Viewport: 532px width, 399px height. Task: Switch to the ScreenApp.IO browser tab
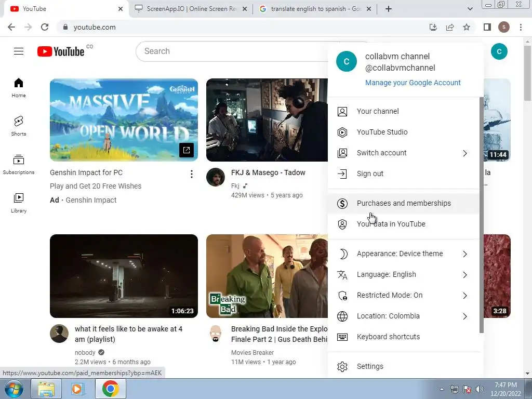[191, 9]
